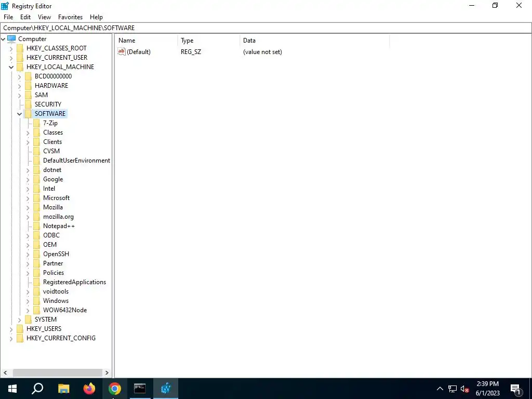Sort values by the Type column header
Viewport: 532px width, 399px height.
(209, 41)
